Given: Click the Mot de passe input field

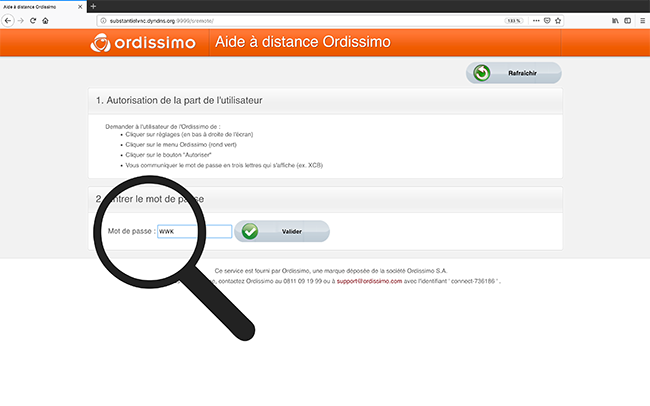Looking at the screenshot, I should pos(194,231).
